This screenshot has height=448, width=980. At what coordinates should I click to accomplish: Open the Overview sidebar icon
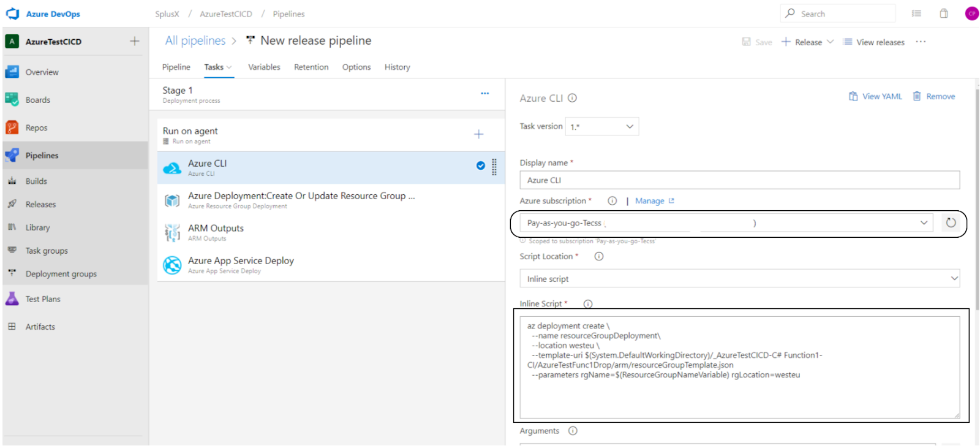pyautogui.click(x=12, y=72)
